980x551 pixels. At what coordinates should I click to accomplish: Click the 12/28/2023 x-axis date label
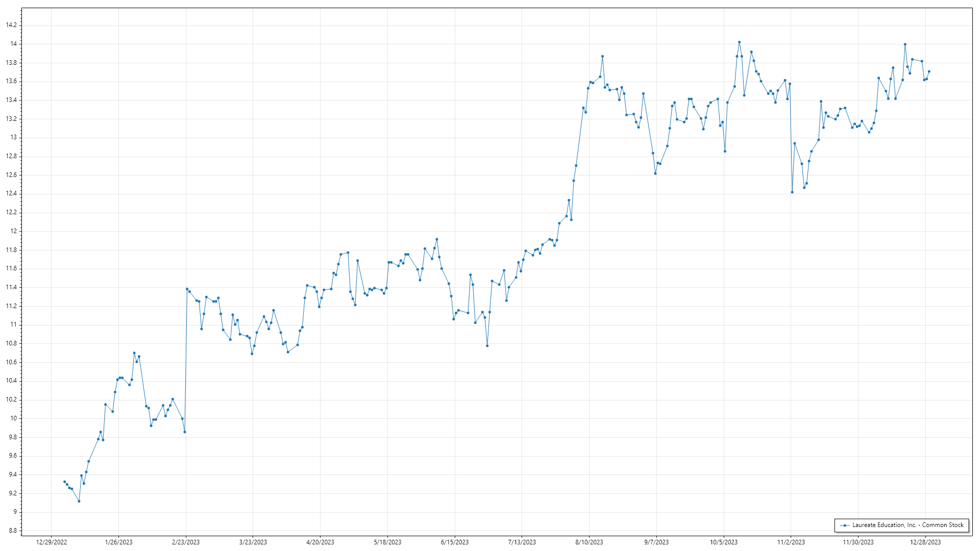click(x=925, y=542)
